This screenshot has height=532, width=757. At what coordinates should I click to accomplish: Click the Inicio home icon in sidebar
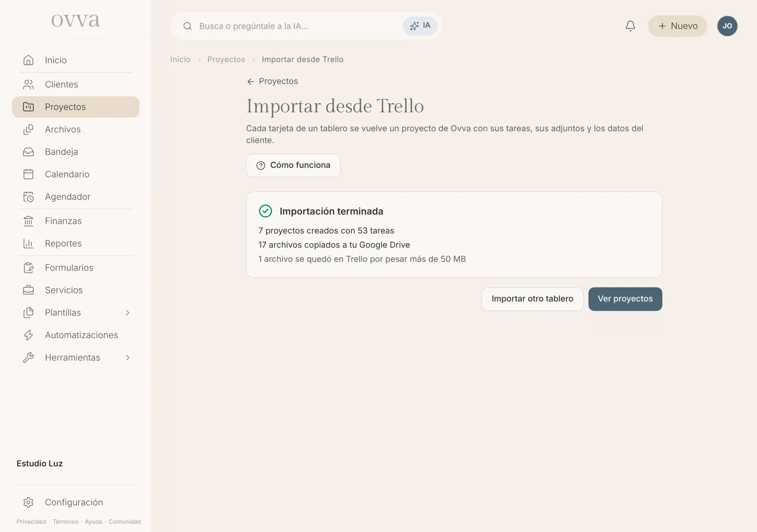click(29, 60)
